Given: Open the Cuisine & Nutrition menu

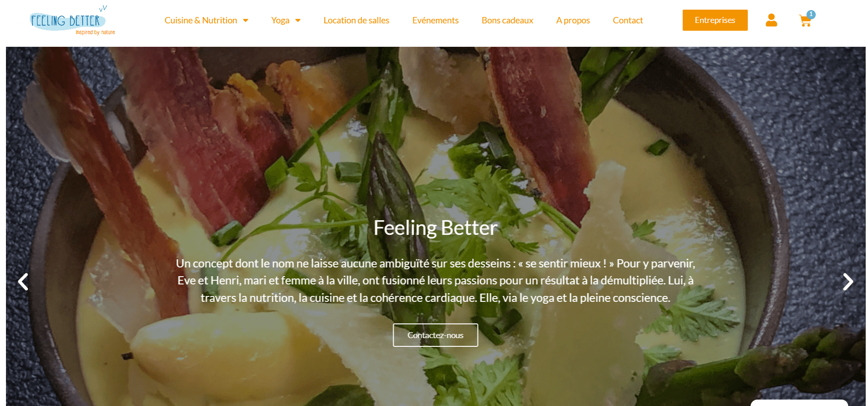Looking at the screenshot, I should coord(201,21).
